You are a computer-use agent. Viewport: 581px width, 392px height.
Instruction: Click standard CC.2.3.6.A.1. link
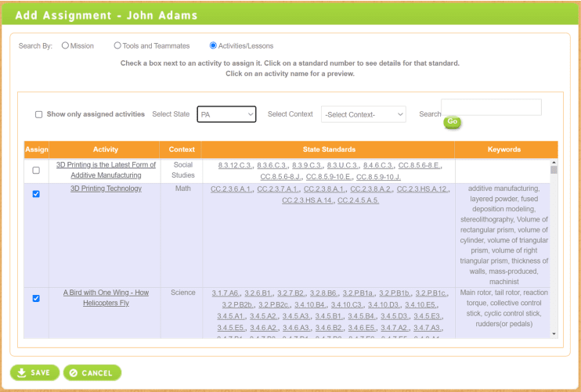click(230, 189)
